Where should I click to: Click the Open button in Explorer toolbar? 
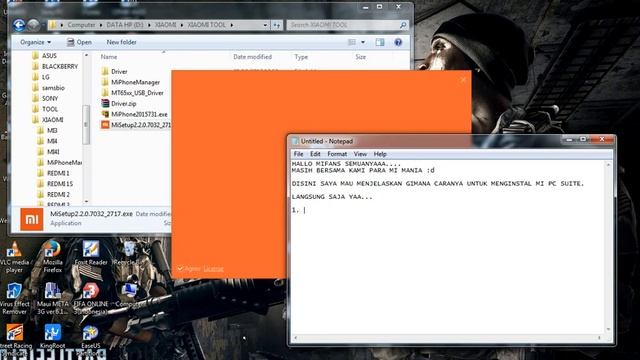click(79, 42)
